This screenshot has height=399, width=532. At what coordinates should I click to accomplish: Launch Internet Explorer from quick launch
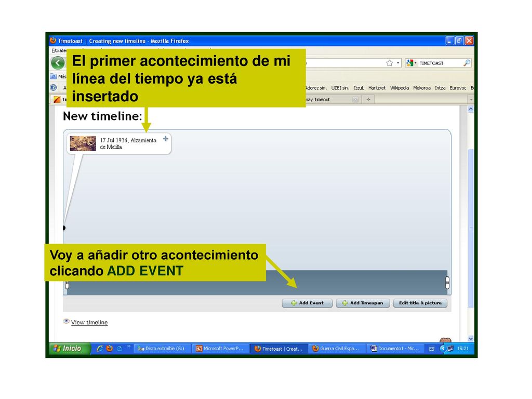point(99,349)
